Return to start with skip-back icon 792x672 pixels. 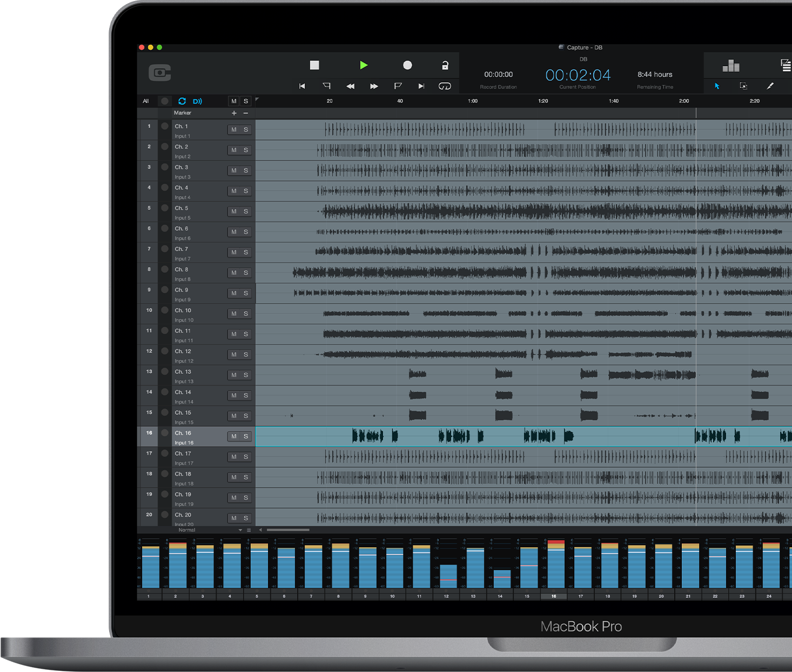tap(302, 86)
